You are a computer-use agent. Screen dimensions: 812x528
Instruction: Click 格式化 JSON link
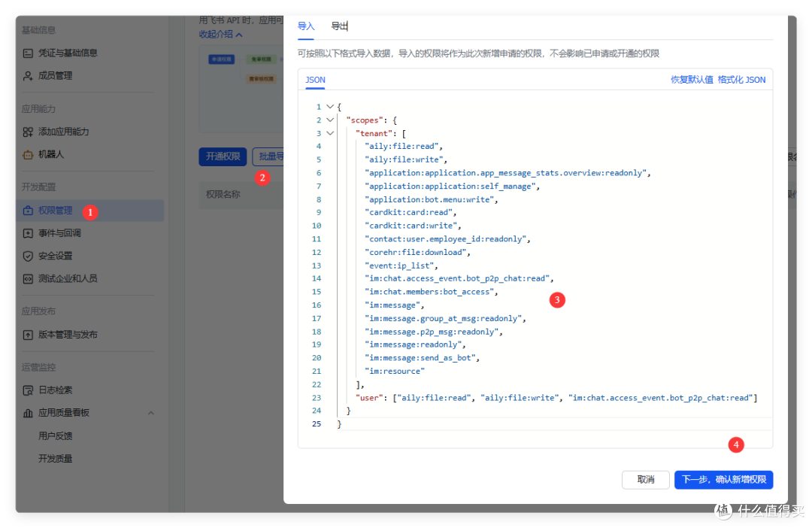(x=741, y=80)
